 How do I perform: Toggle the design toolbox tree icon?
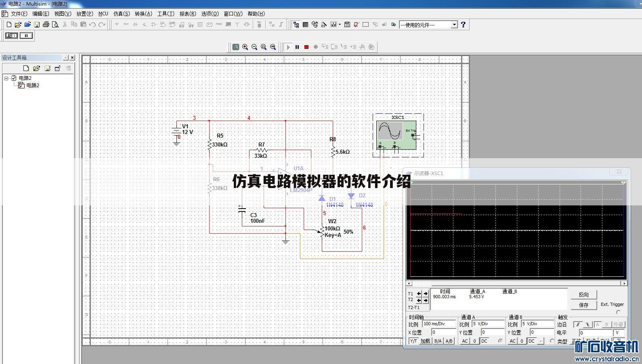click(x=296, y=25)
